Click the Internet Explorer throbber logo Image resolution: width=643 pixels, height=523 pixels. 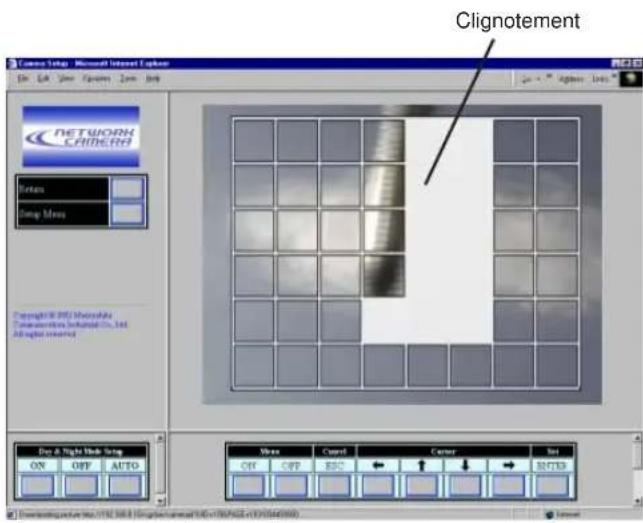coord(630,78)
